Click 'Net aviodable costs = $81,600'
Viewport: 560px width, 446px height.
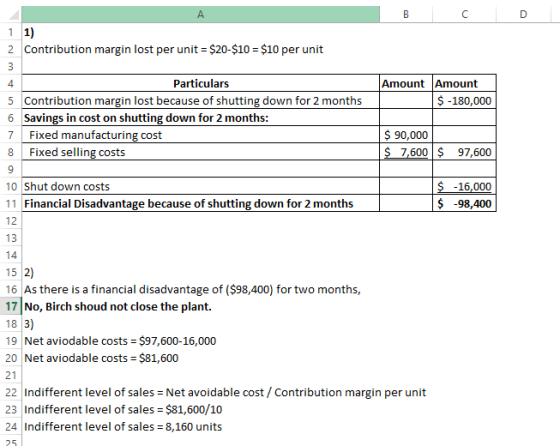click(x=101, y=358)
